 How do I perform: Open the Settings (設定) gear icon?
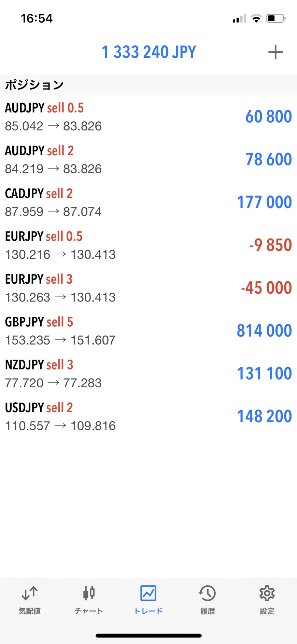coord(267,593)
